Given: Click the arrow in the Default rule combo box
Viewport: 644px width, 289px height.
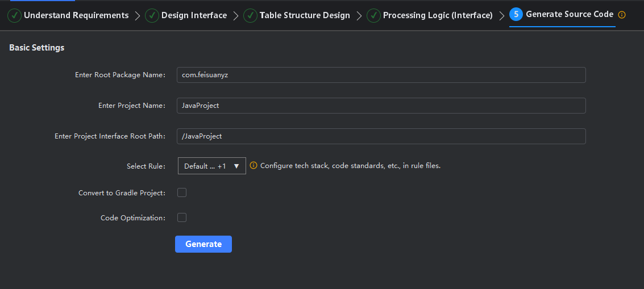Looking at the screenshot, I should tap(236, 166).
